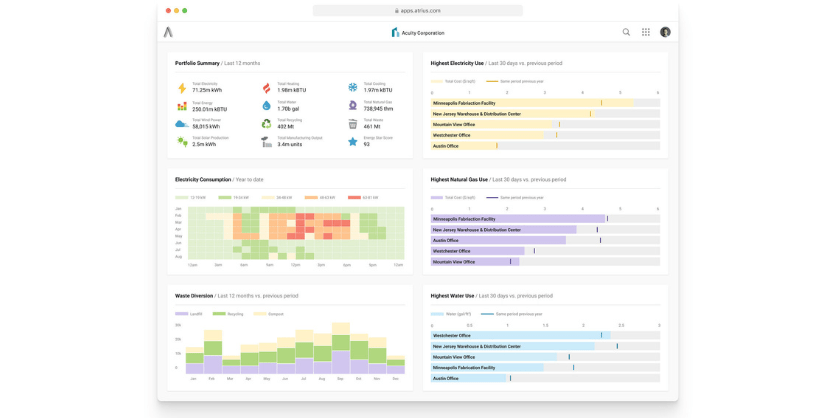Viewport: 836px width, 418px height.
Task: Select New Jersey Warehouse bar in natural gas chart
Action: coord(503,229)
